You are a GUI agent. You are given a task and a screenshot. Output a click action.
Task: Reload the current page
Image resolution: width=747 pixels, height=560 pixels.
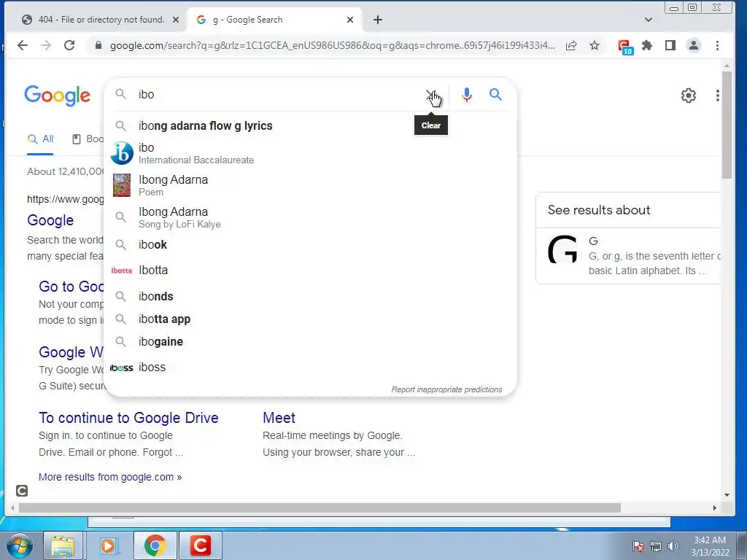coord(69,45)
